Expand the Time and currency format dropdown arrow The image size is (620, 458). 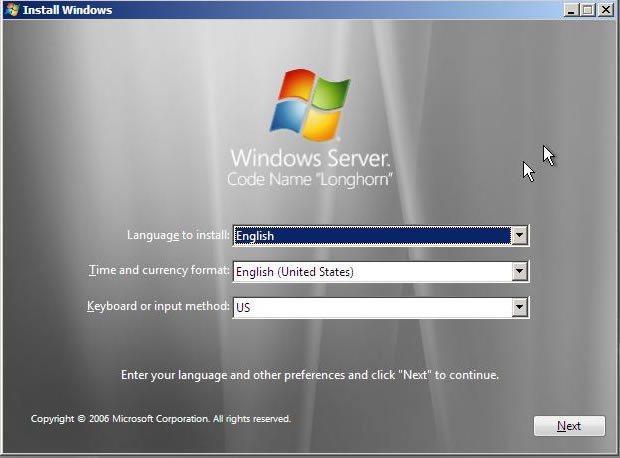point(518,271)
